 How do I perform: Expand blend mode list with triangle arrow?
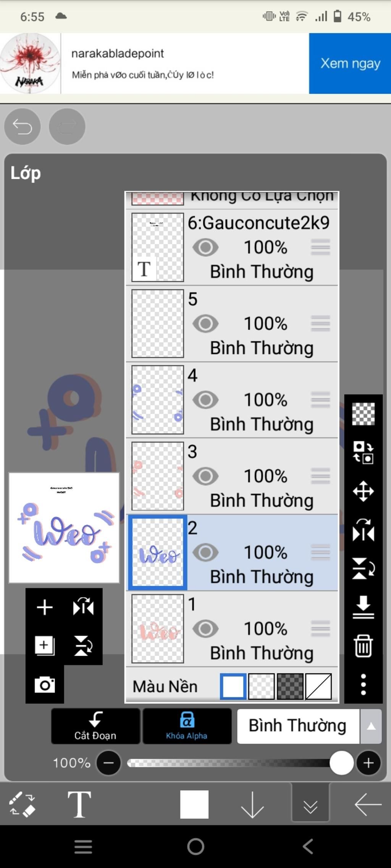(x=371, y=727)
